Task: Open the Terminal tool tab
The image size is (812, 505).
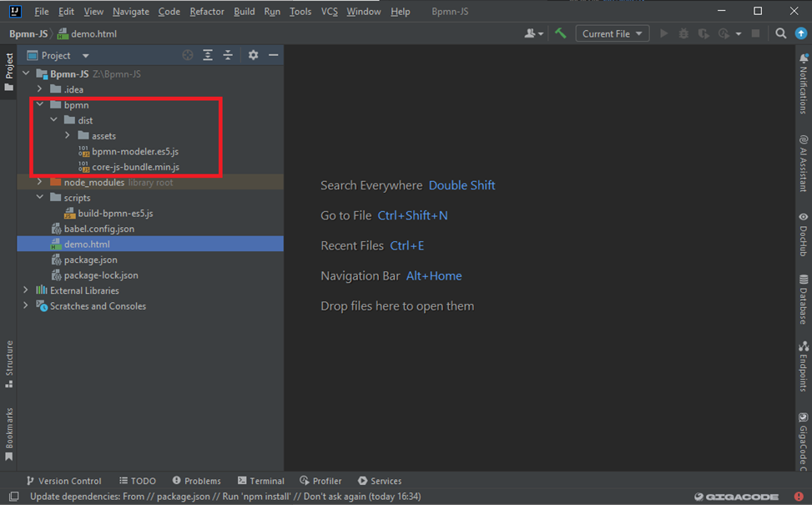Action: tap(261, 481)
